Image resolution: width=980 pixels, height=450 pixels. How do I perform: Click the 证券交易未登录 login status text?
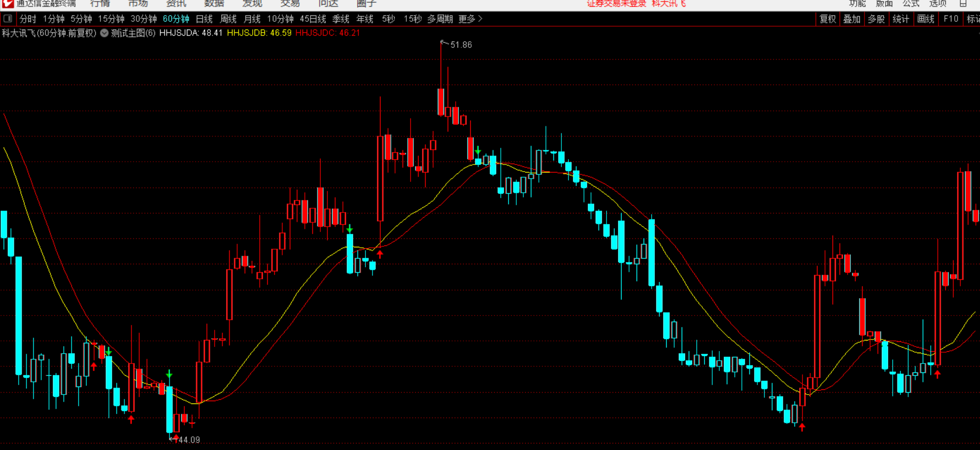616,4
